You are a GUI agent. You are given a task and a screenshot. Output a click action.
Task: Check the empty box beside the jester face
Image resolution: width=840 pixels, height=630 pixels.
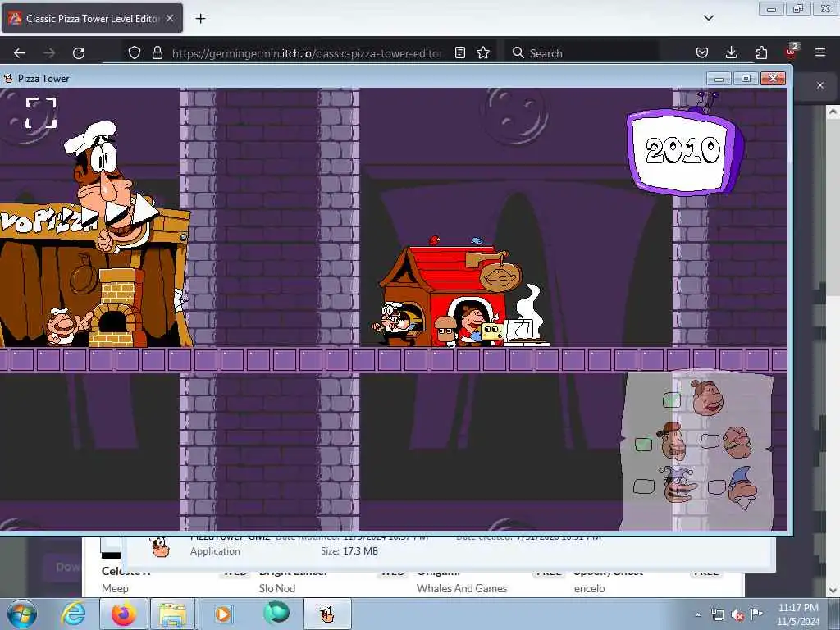643,486
